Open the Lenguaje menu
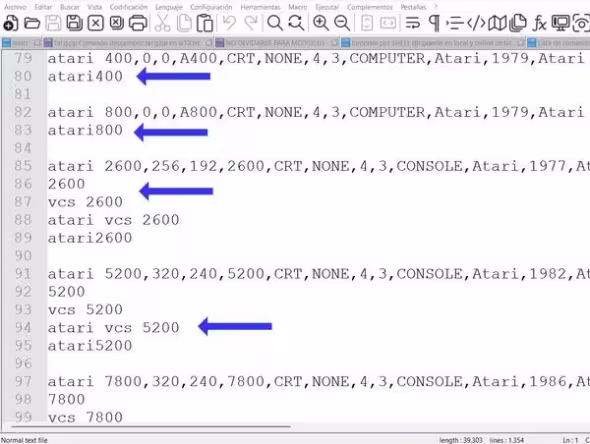The height and width of the screenshot is (444, 590). [x=169, y=7]
